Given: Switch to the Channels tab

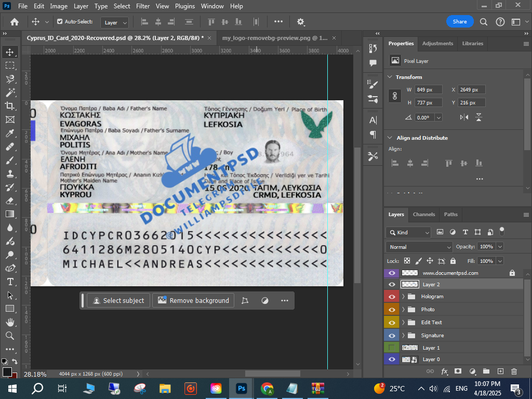Looking at the screenshot, I should 424,215.
